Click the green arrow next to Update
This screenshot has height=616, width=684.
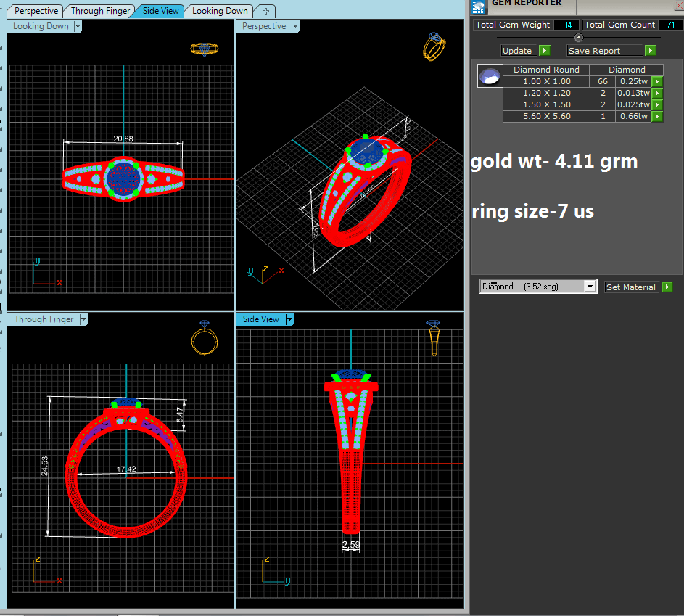point(545,51)
